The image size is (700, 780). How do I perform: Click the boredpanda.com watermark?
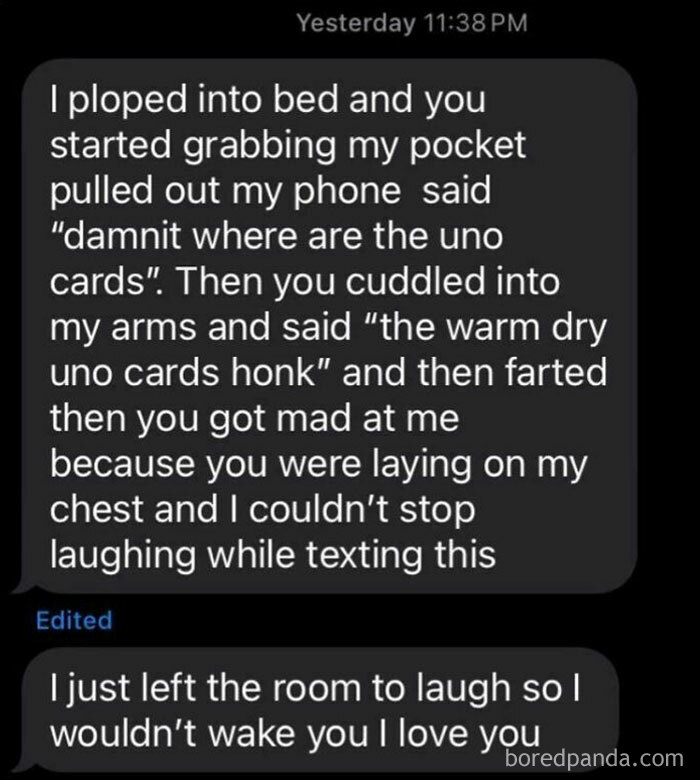tap(594, 758)
